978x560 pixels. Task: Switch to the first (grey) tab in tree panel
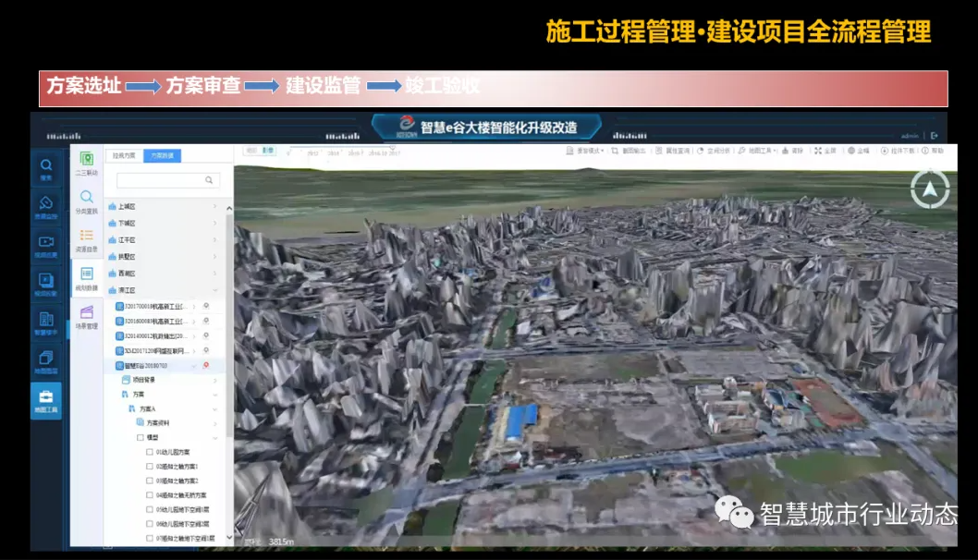click(x=124, y=156)
